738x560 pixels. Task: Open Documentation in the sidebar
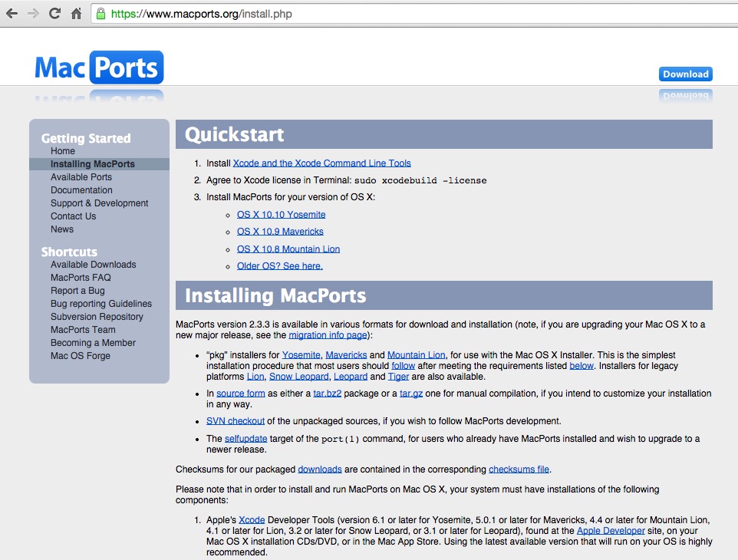[x=81, y=190]
